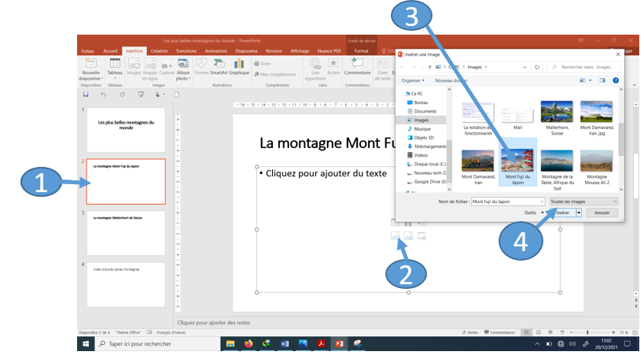Open Firefox from the taskbar
The height and width of the screenshot is (359, 644).
[x=248, y=344]
